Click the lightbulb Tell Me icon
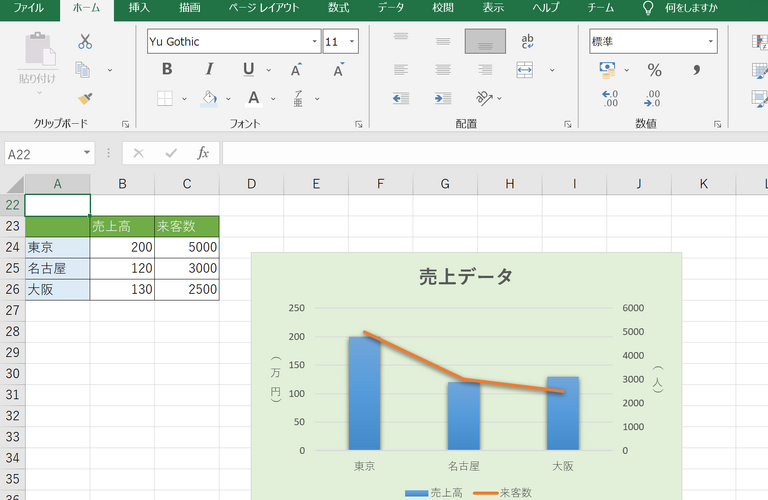The width and height of the screenshot is (768, 500). click(648, 8)
